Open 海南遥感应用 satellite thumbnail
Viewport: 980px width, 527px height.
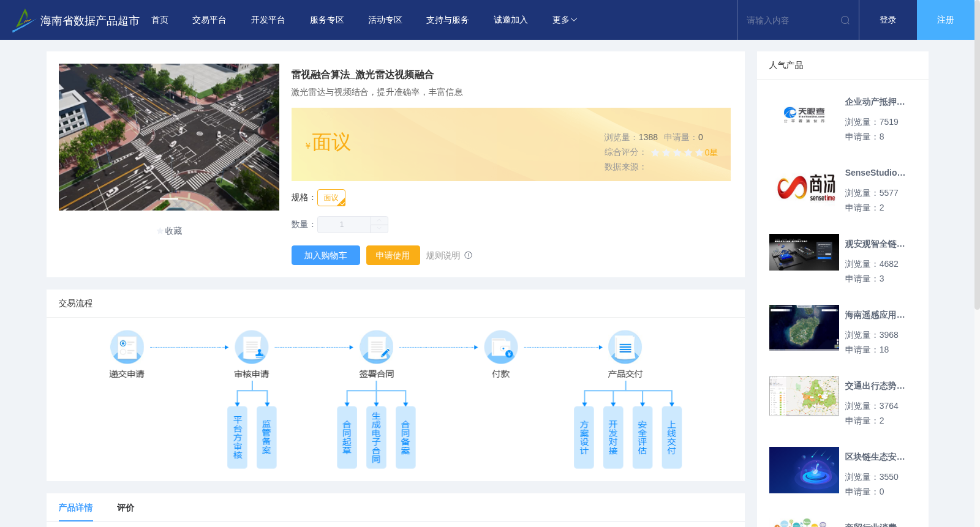[804, 327]
